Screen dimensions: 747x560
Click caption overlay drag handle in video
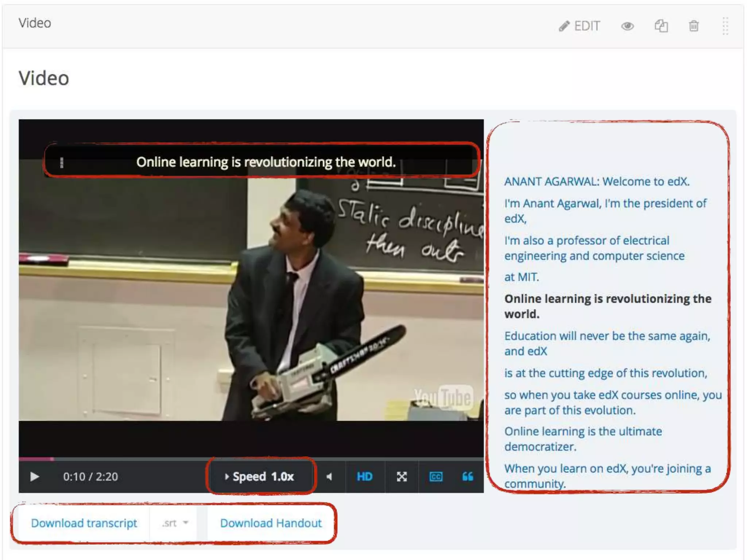[x=62, y=162]
